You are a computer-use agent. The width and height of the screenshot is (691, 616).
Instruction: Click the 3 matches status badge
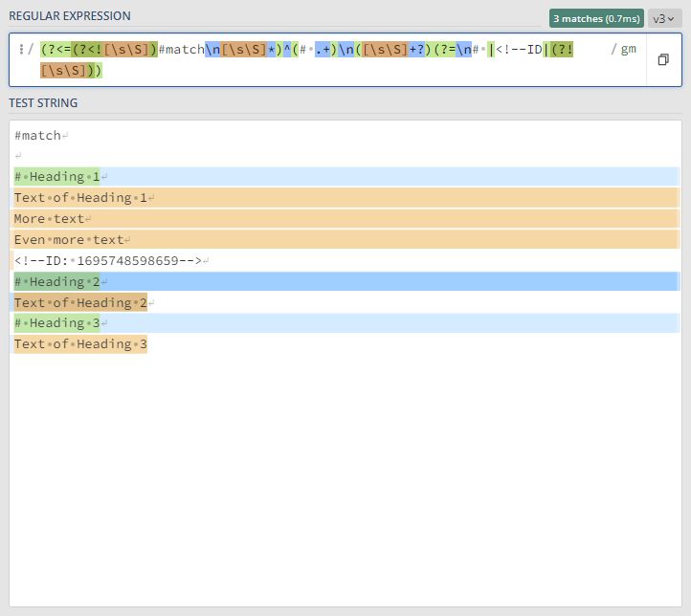(x=596, y=19)
